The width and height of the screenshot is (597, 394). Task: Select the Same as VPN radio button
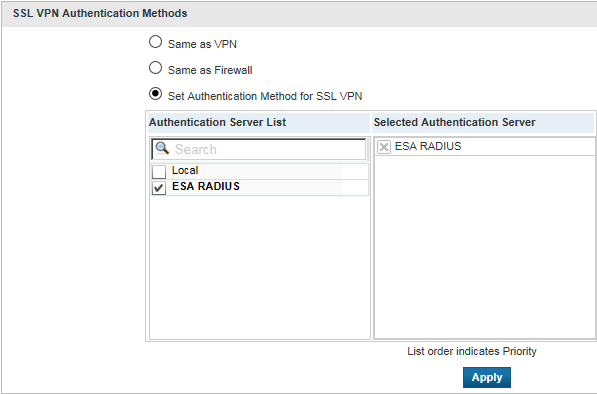tap(155, 42)
